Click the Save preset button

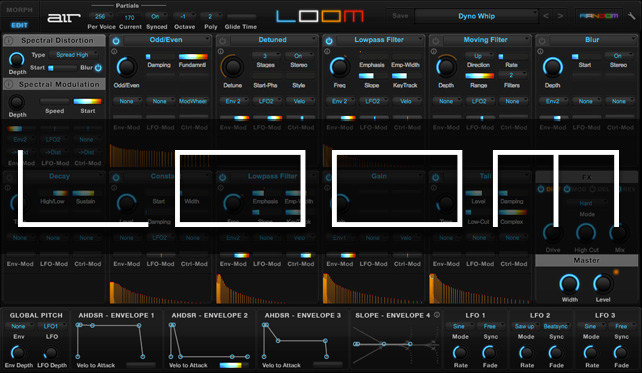pos(400,16)
